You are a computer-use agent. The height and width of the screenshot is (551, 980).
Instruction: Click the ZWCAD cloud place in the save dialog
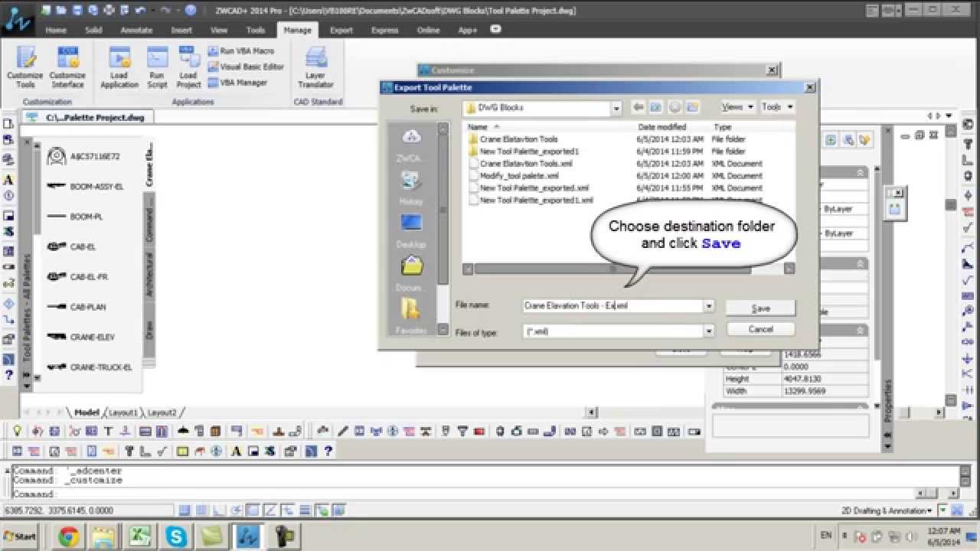(x=412, y=144)
